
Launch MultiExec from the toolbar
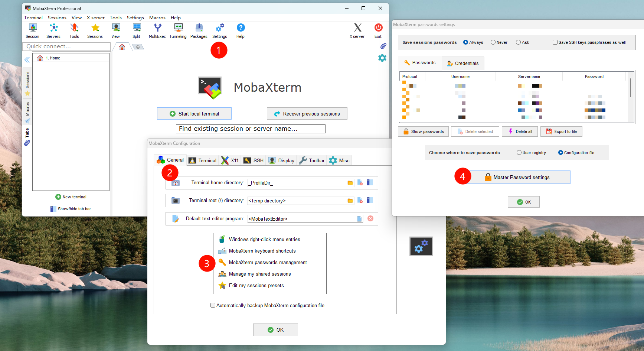click(x=157, y=31)
